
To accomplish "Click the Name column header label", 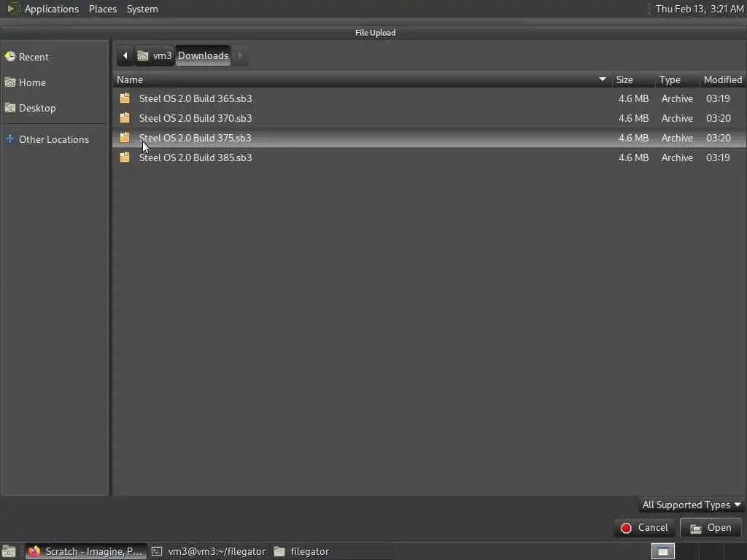I will [130, 79].
